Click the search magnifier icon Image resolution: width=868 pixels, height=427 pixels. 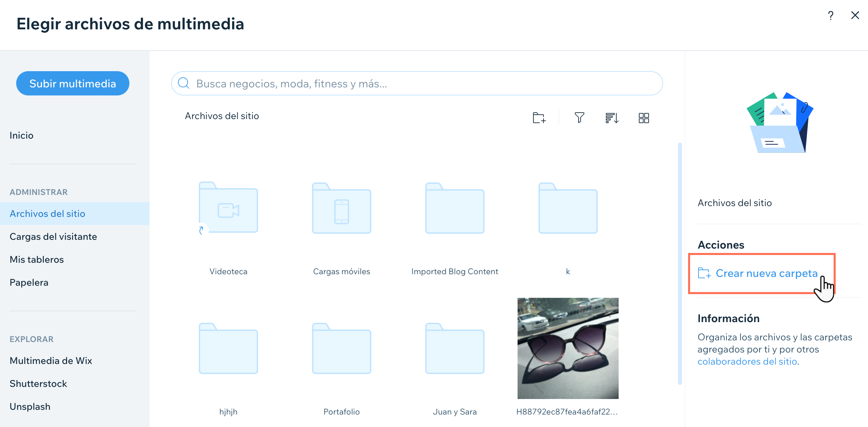(x=184, y=83)
